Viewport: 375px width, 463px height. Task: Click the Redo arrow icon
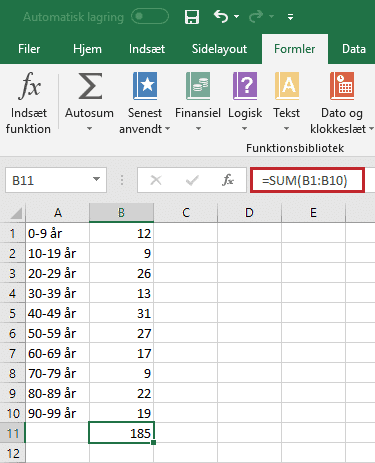click(x=256, y=16)
